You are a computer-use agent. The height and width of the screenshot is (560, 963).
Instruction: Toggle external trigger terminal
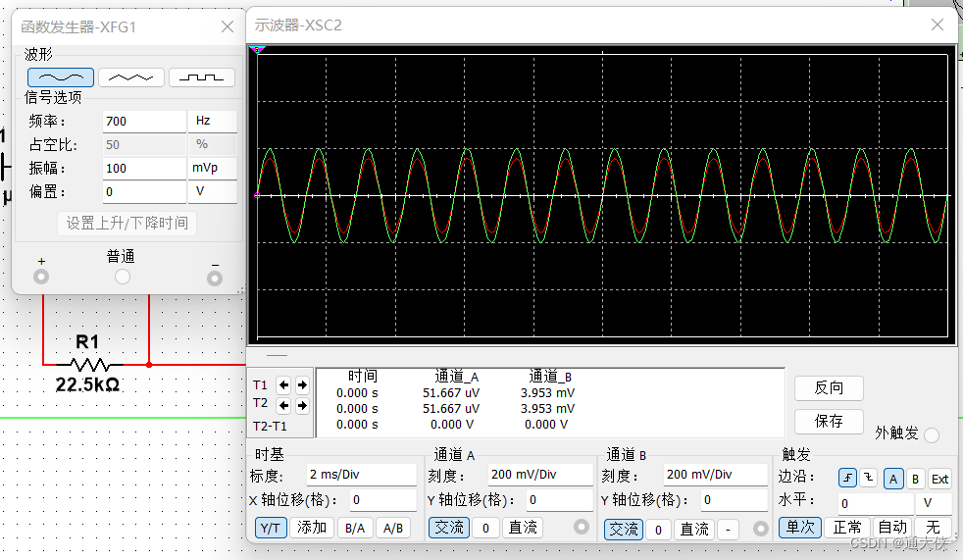932,435
